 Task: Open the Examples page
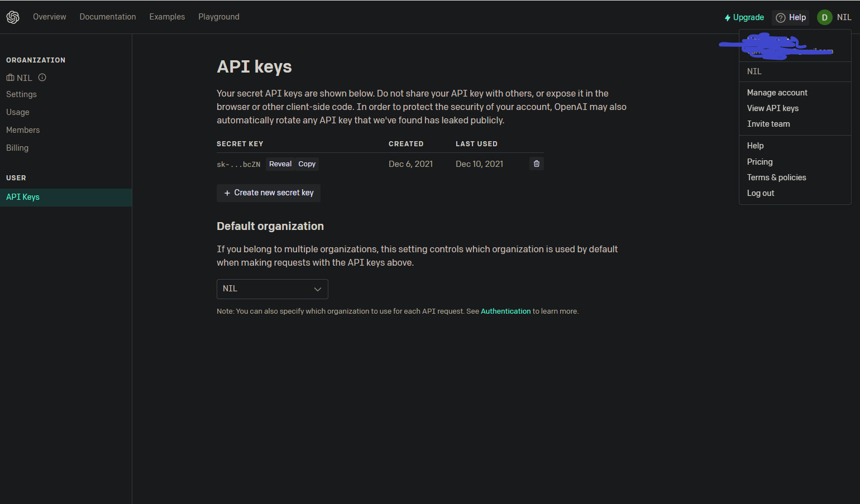(x=167, y=17)
